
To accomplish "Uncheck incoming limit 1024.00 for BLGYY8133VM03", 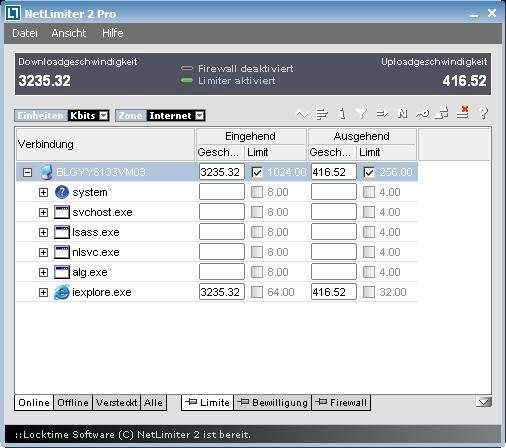I will click(257, 172).
